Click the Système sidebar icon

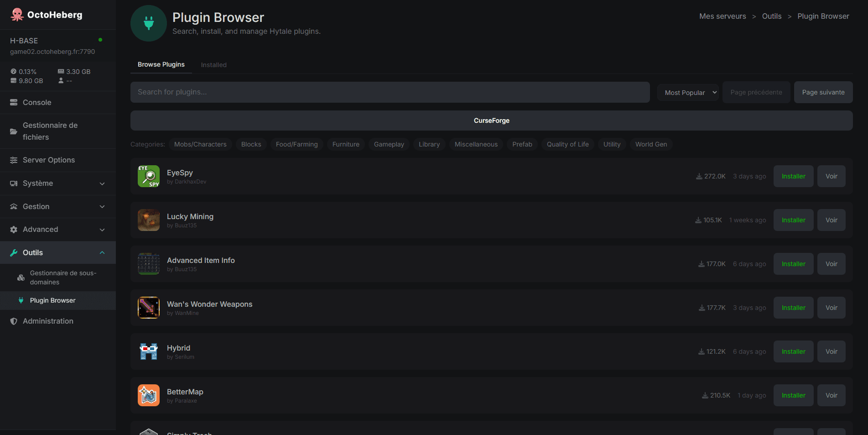pos(14,183)
